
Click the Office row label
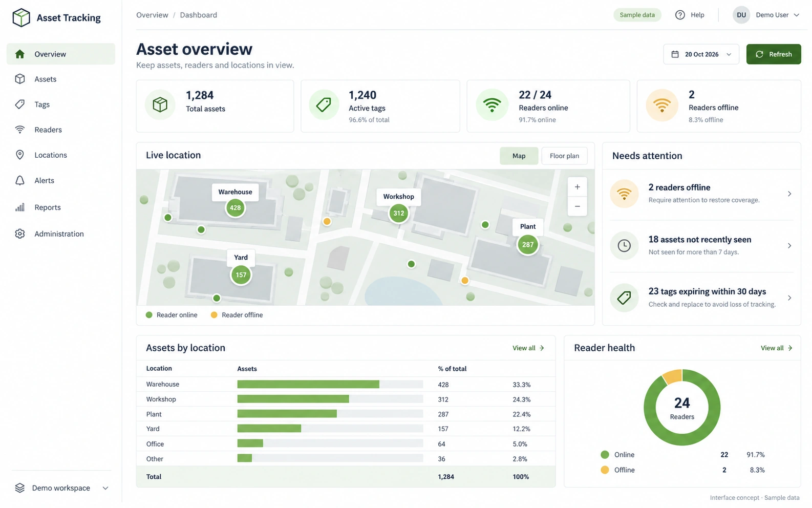[155, 444]
